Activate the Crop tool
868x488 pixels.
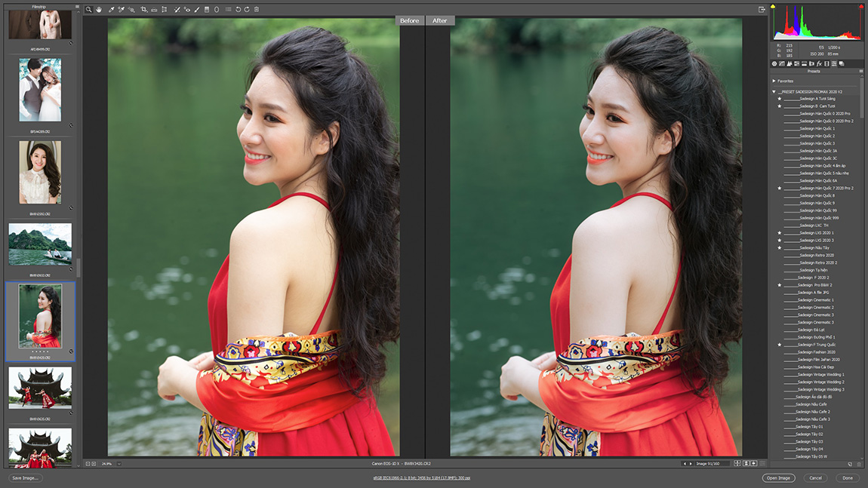tap(144, 9)
